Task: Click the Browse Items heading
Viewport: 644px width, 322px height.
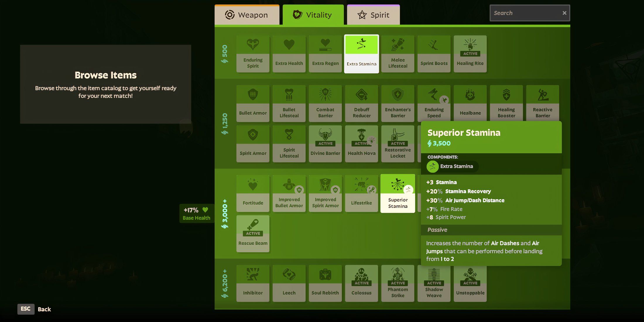Action: click(106, 75)
